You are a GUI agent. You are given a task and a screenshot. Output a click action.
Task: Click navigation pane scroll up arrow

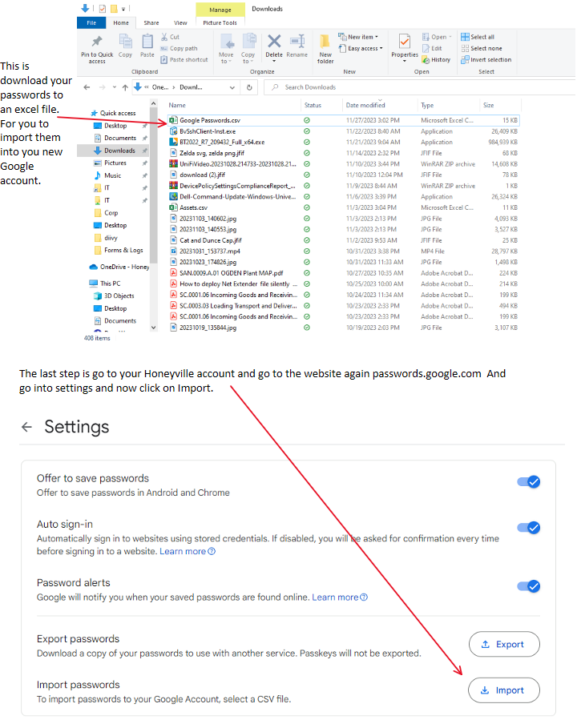point(154,103)
